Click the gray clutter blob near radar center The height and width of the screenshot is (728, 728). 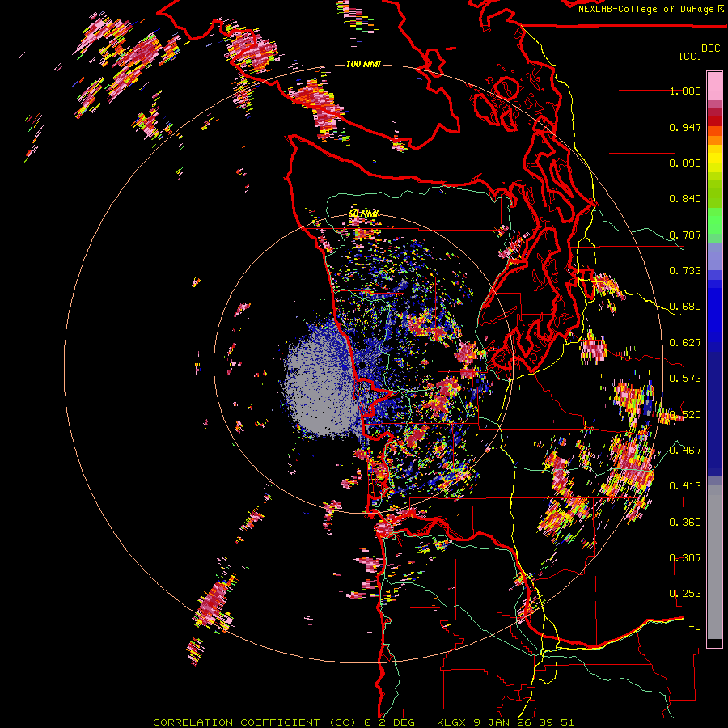pyautogui.click(x=320, y=388)
